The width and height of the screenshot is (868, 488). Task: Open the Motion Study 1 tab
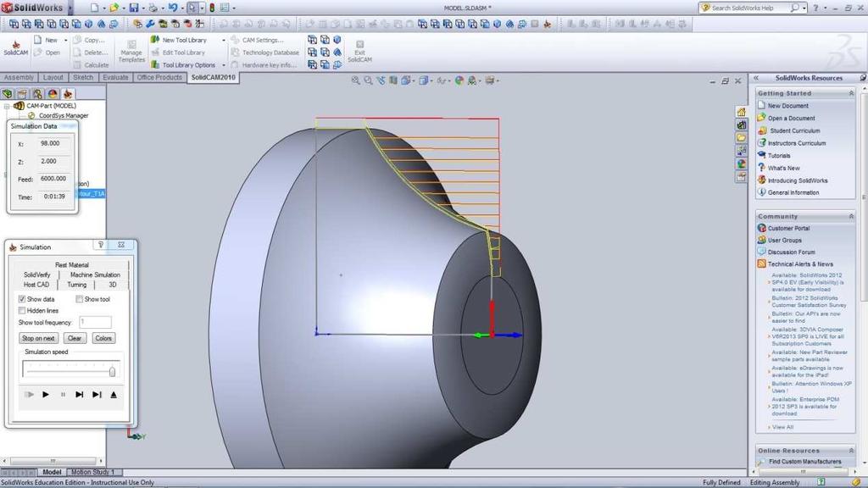[x=92, y=472]
